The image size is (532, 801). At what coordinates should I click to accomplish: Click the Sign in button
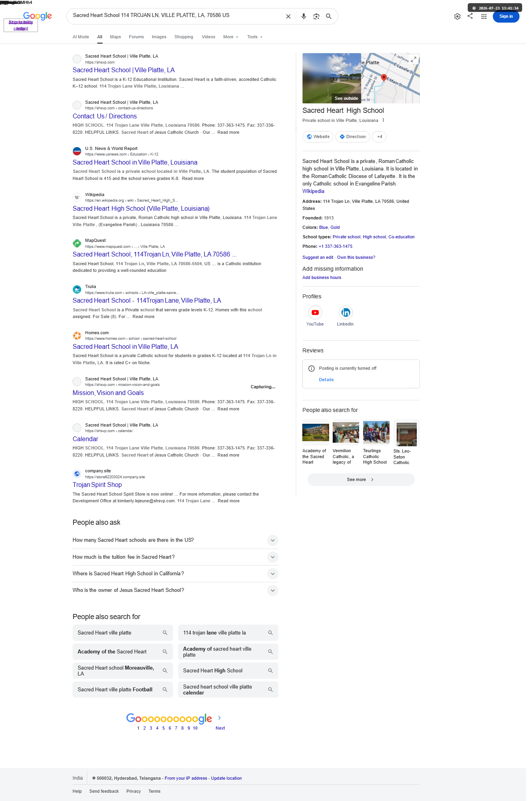pos(506,17)
